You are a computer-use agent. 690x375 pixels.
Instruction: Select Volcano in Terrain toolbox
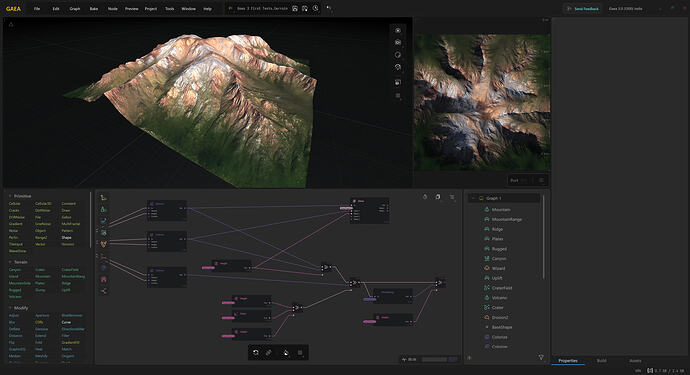coord(15,297)
